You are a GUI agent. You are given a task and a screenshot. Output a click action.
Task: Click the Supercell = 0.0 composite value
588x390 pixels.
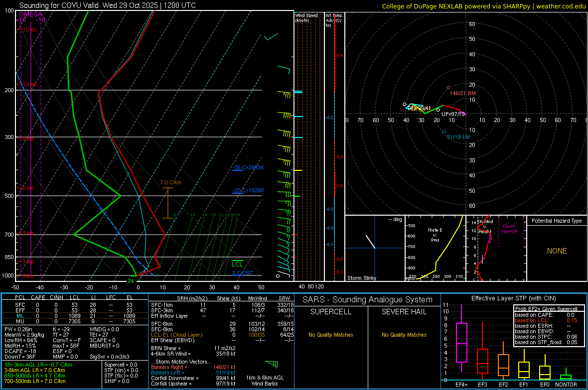(121, 365)
